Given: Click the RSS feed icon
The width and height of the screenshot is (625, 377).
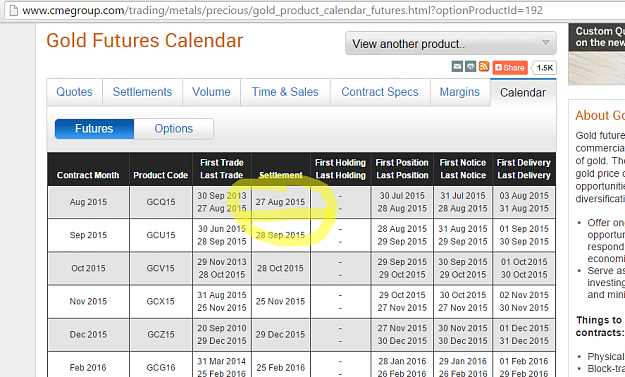Looking at the screenshot, I should tap(484, 67).
